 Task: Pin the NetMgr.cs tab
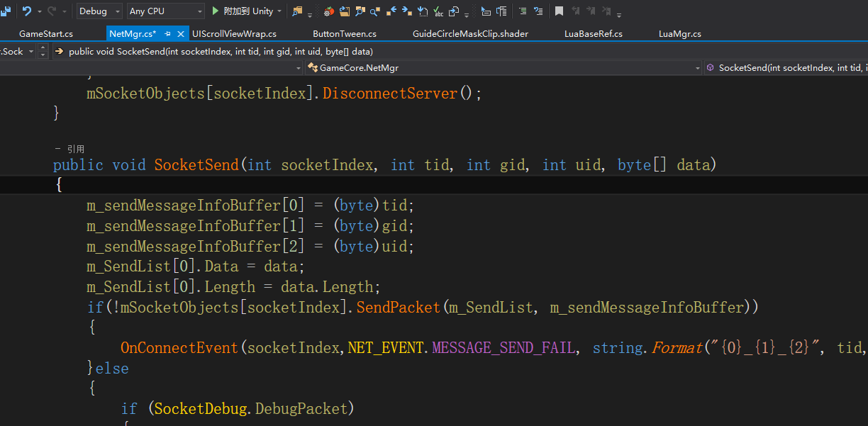(167, 33)
